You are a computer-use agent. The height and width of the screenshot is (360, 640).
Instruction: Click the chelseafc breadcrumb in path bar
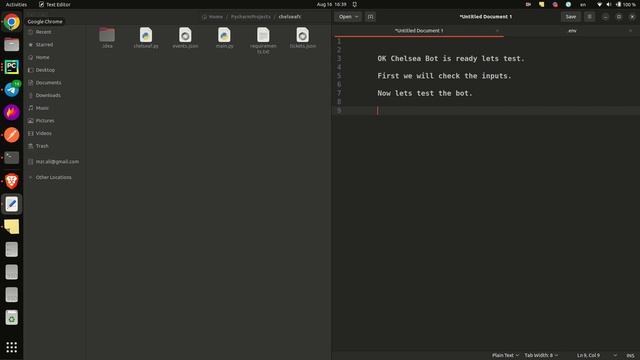point(290,17)
